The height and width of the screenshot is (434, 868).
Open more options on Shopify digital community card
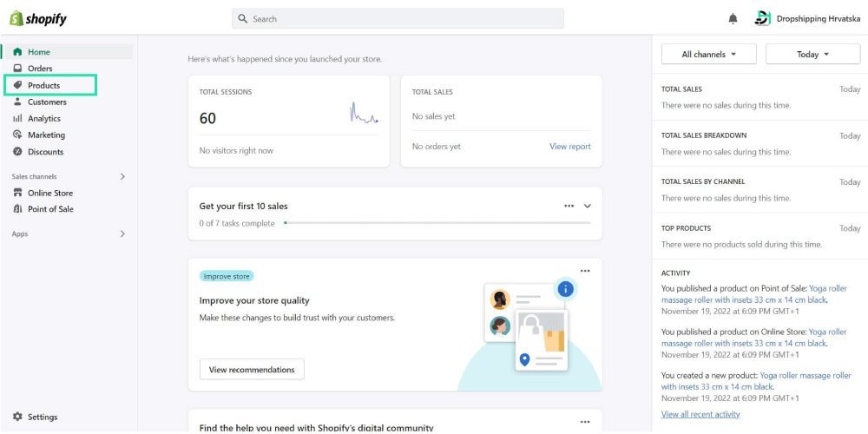tap(585, 422)
